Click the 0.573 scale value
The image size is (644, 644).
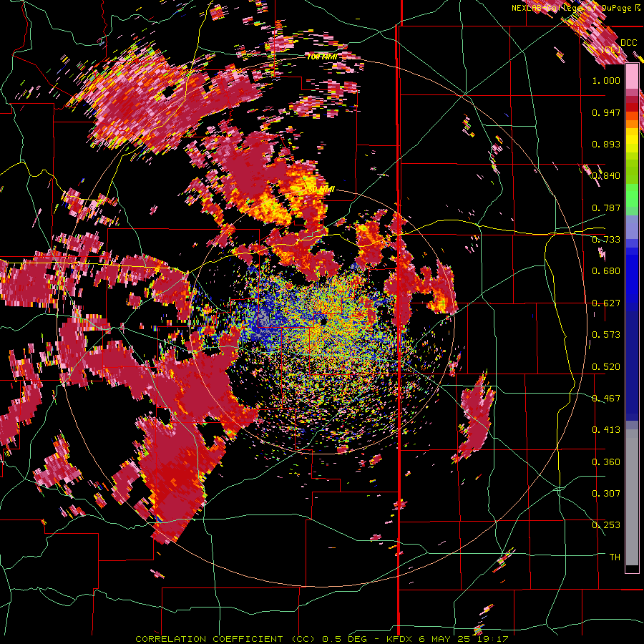point(606,335)
